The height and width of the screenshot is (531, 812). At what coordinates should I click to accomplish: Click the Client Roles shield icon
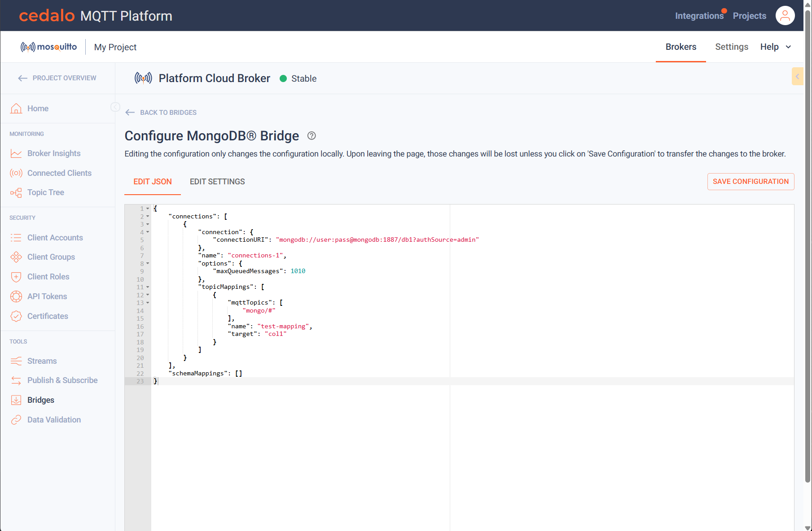16,277
